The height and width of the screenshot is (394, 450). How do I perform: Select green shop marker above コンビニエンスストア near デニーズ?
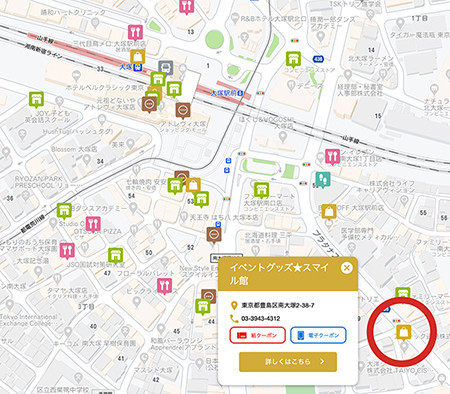(x=293, y=60)
